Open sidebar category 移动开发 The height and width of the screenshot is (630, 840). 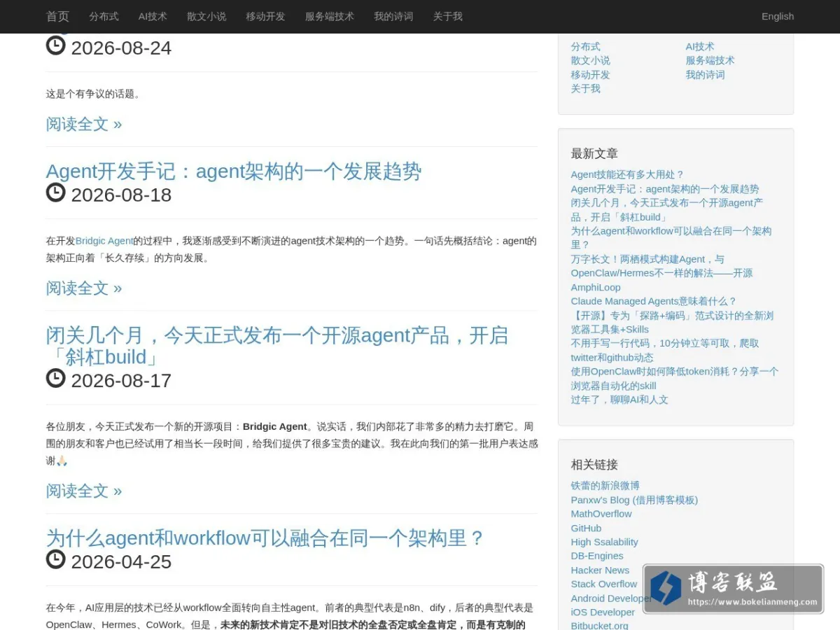coord(590,74)
